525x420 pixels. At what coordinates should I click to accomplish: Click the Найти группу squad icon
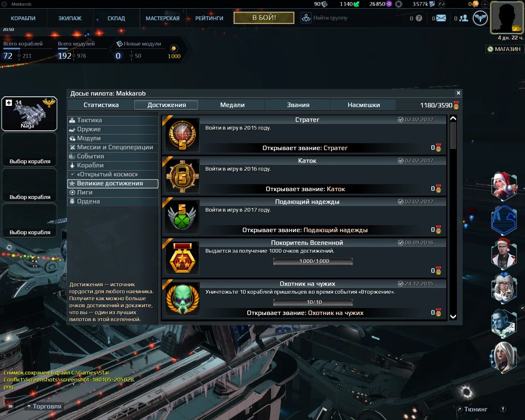point(306,18)
